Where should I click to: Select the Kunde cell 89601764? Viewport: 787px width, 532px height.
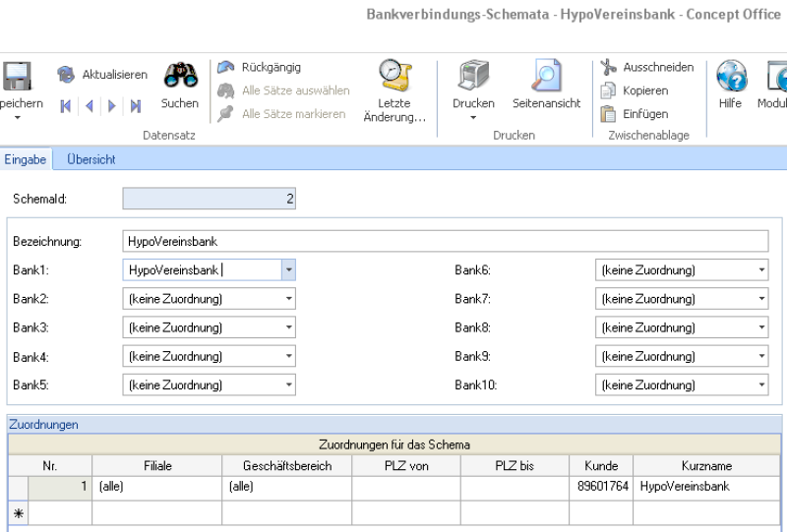tap(601, 487)
